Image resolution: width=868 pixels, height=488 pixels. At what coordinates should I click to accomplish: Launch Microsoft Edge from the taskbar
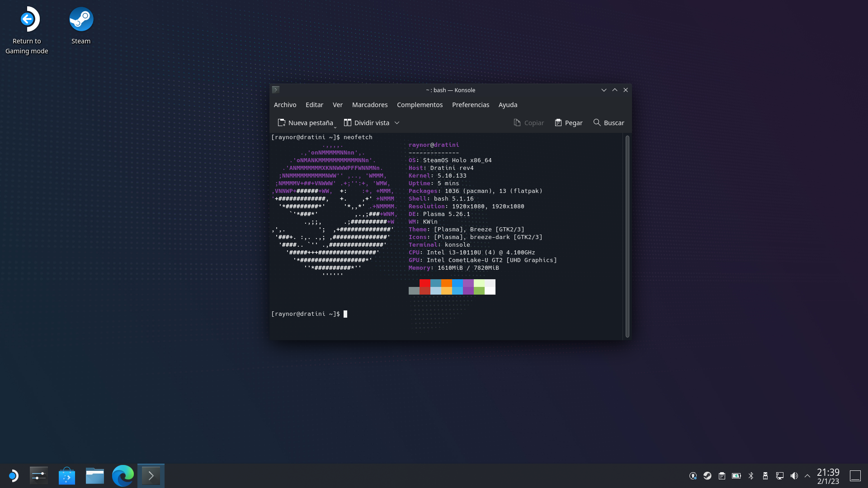[x=123, y=475]
